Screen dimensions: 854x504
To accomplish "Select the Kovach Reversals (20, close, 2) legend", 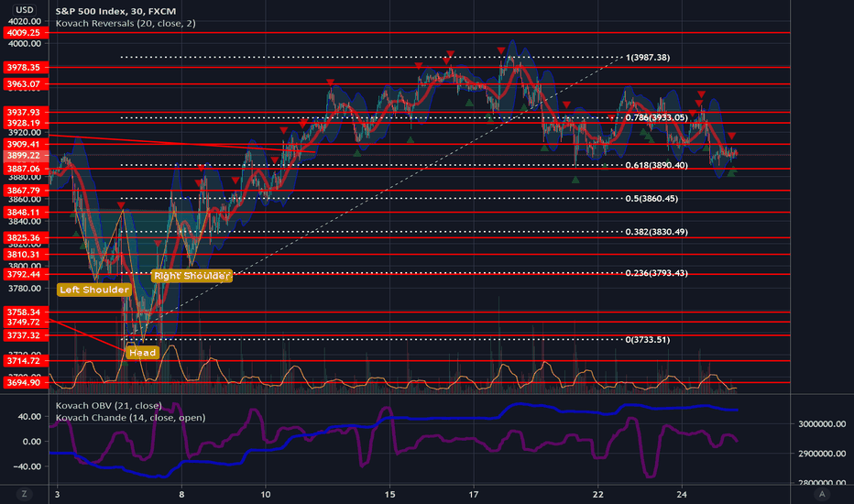I will coord(126,24).
